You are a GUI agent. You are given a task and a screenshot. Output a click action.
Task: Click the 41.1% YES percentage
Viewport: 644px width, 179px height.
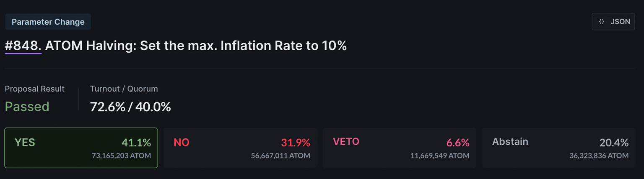[136, 143]
